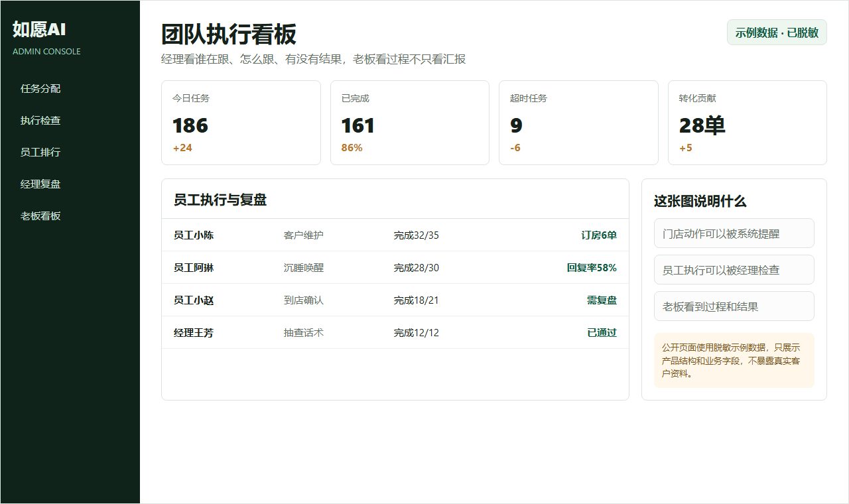Image resolution: width=849 pixels, height=504 pixels.
Task: Click the 示例数据 · 已脱敏 badge
Action: 777,32
